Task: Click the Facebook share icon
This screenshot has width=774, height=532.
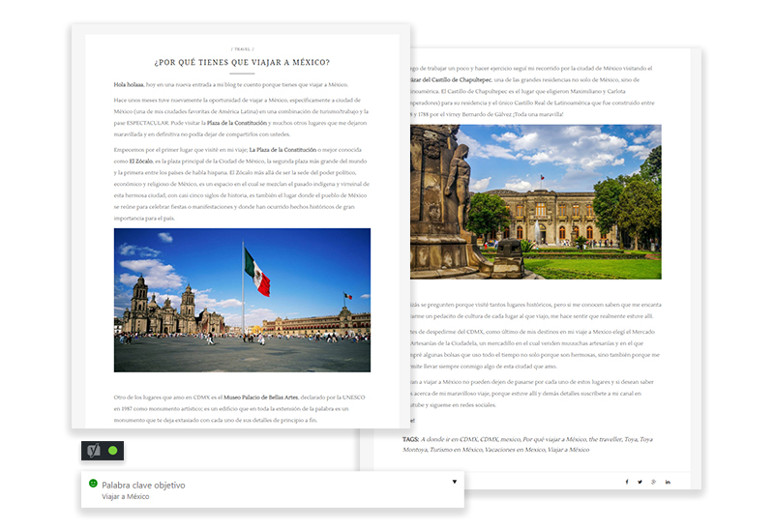Action: click(x=626, y=482)
